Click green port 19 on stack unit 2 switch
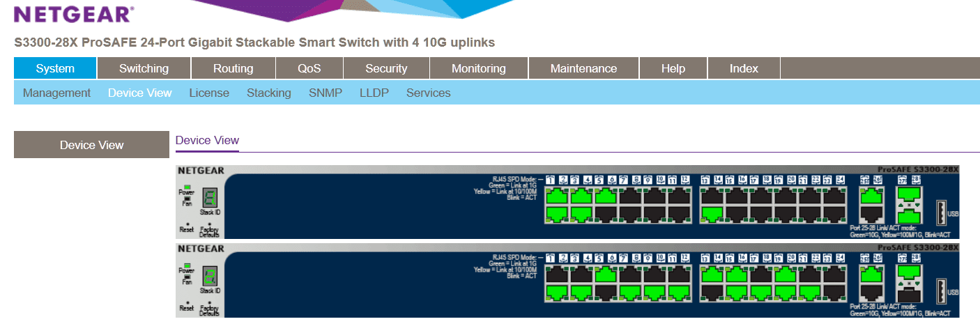The width and height of the screenshot is (980, 333). pyautogui.click(x=786, y=274)
